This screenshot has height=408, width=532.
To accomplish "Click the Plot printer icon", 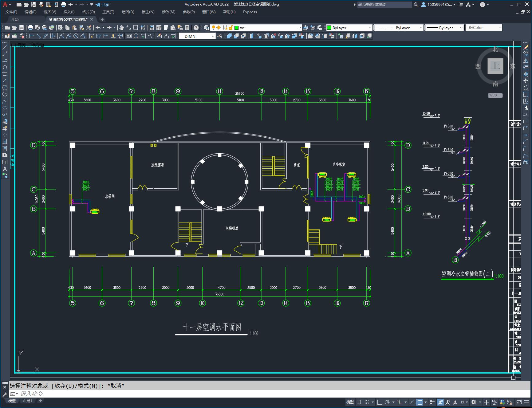I will 30,28.
